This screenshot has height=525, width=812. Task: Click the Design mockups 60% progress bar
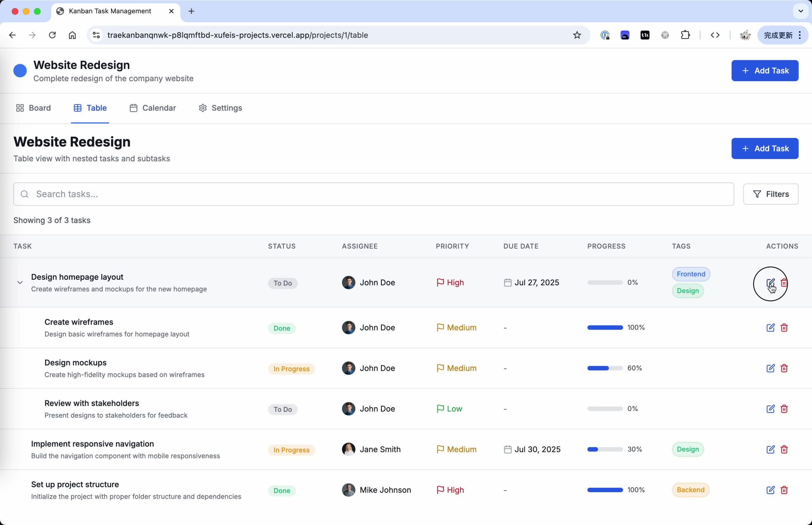tap(605, 368)
